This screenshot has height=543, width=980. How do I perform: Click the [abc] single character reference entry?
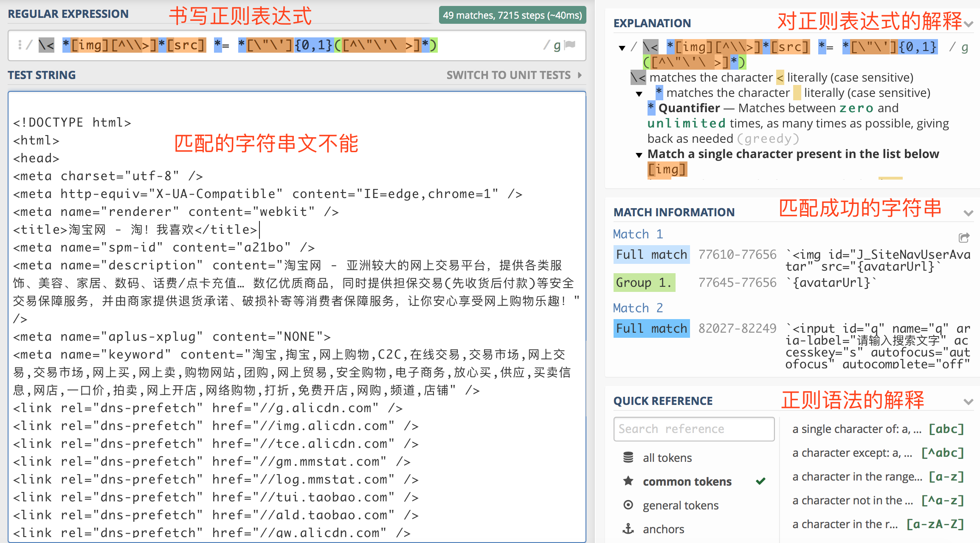[x=878, y=429]
